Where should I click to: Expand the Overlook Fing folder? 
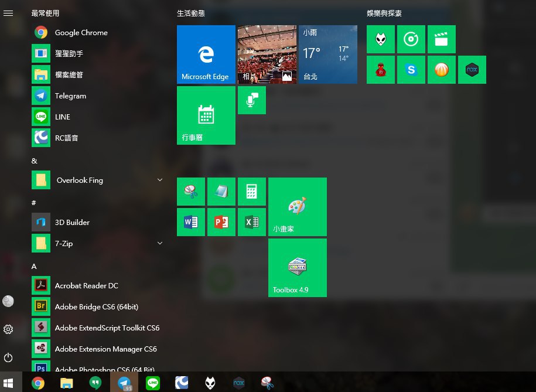(x=98, y=180)
